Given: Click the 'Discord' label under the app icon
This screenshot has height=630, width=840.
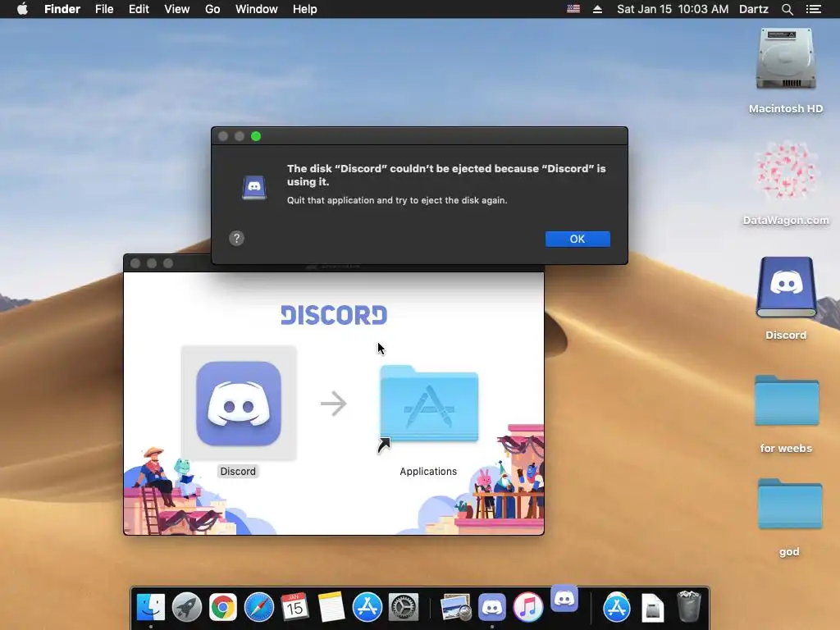Looking at the screenshot, I should pos(238,472).
